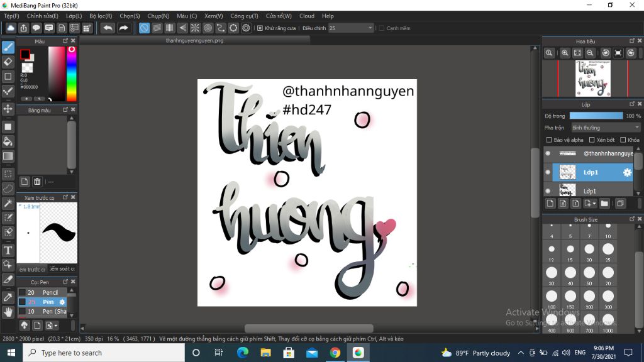The height and width of the screenshot is (362, 644).
Task: Select the Bucket fill tool
Action: [8, 141]
